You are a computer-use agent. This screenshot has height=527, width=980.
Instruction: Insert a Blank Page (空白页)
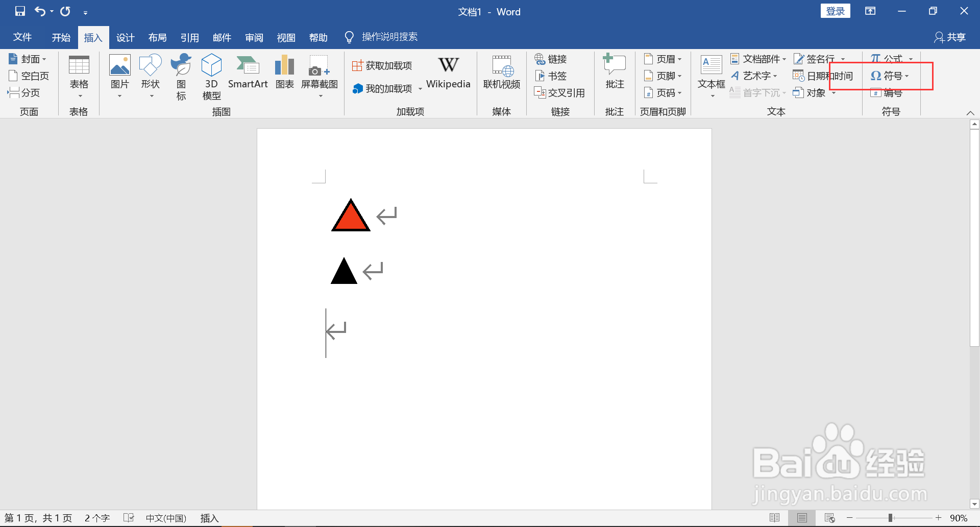pyautogui.click(x=29, y=76)
